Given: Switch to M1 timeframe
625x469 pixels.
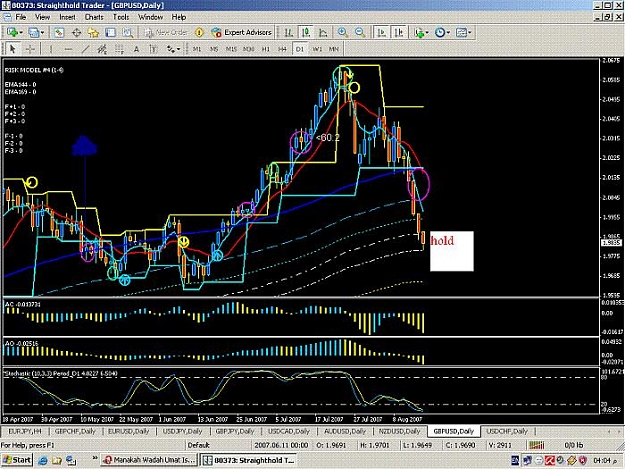Looking at the screenshot, I should pyautogui.click(x=197, y=49).
